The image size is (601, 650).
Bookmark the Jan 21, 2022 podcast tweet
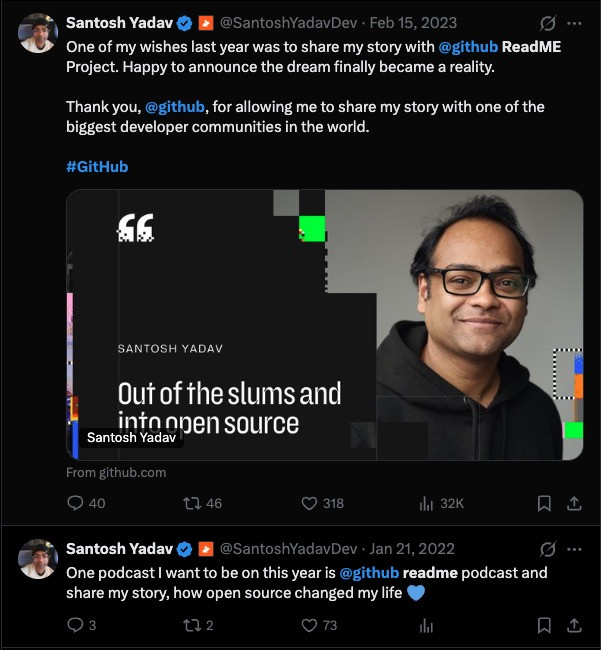pos(544,626)
